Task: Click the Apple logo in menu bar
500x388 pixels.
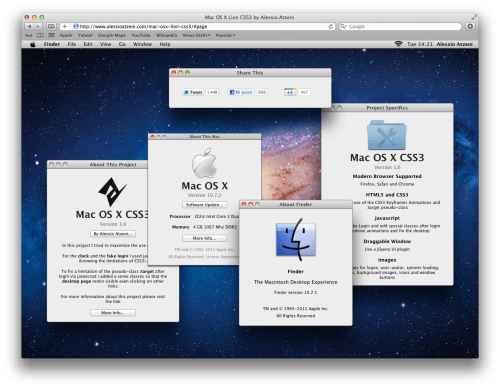Action: (x=33, y=44)
